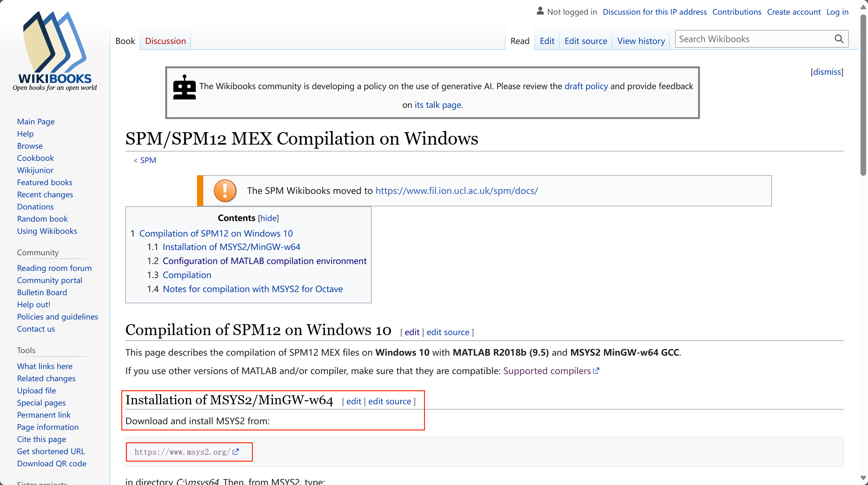Click the vertical scrollbar thumb
Screen dimensions: 868x485
coord(863,94)
